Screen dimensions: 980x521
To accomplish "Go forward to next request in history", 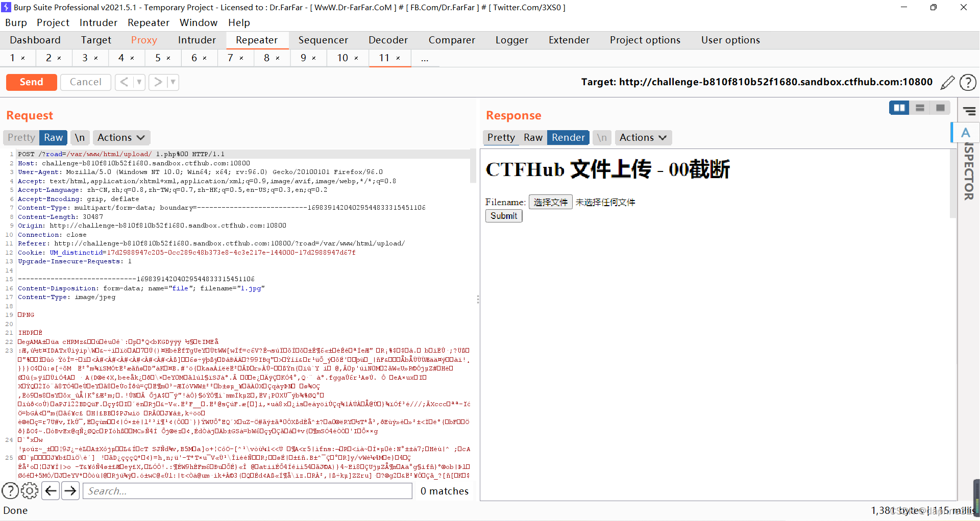I will [158, 82].
